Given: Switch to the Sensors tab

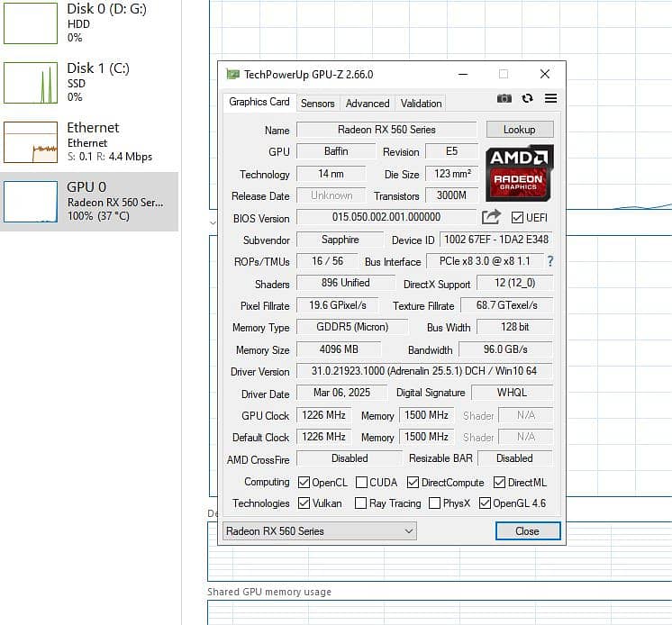Looking at the screenshot, I should pos(318,104).
